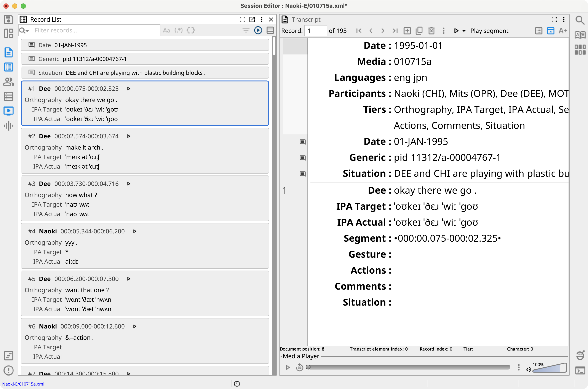The height and width of the screenshot is (389, 588).
Task: Toggle the tier list view icon in Transcript toolbar
Action: (539, 31)
